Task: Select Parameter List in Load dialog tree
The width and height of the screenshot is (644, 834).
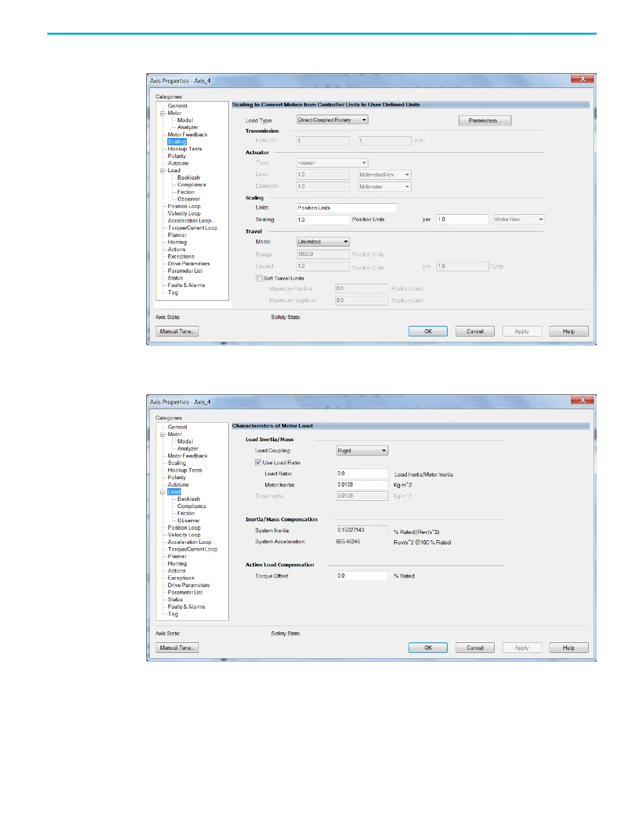Action: [x=185, y=592]
